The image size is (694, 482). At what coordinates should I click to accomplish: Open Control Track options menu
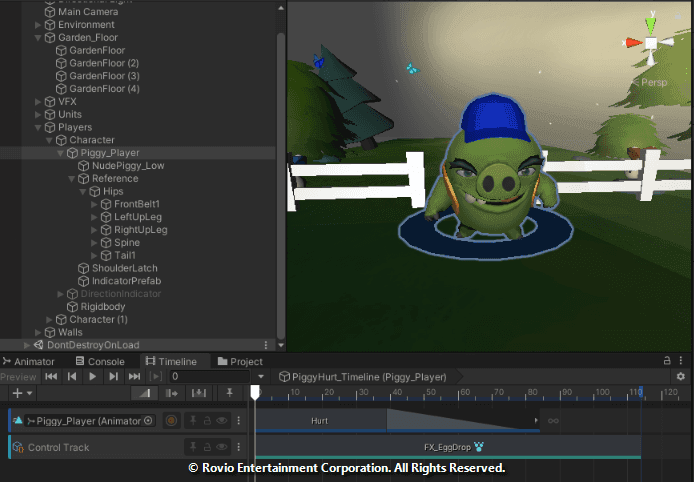pyautogui.click(x=239, y=447)
